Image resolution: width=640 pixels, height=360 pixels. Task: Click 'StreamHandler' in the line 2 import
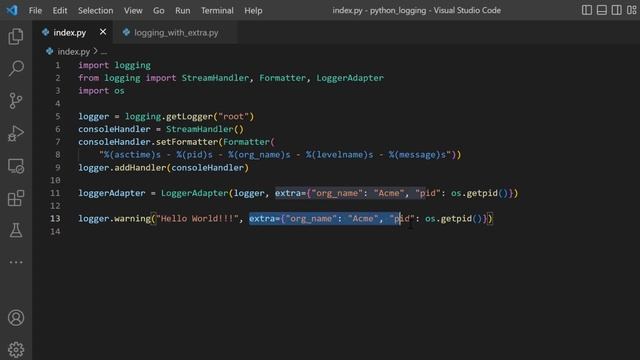[215, 78]
